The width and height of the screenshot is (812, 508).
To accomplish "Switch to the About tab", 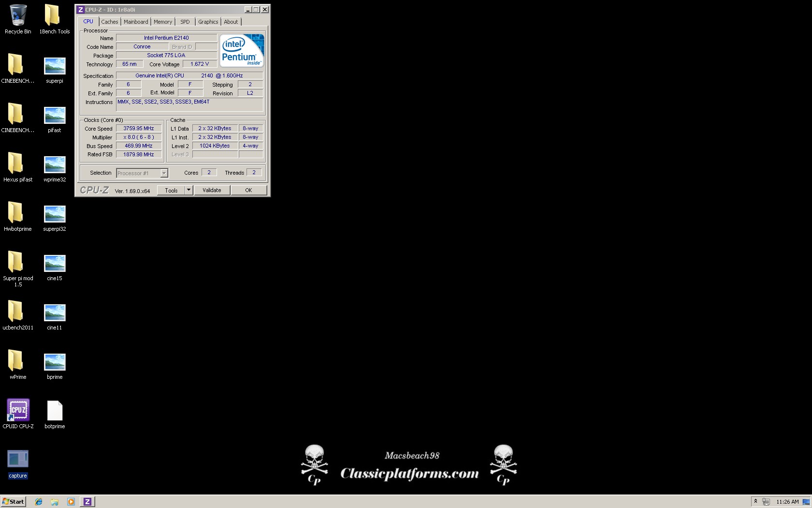I will tap(231, 22).
